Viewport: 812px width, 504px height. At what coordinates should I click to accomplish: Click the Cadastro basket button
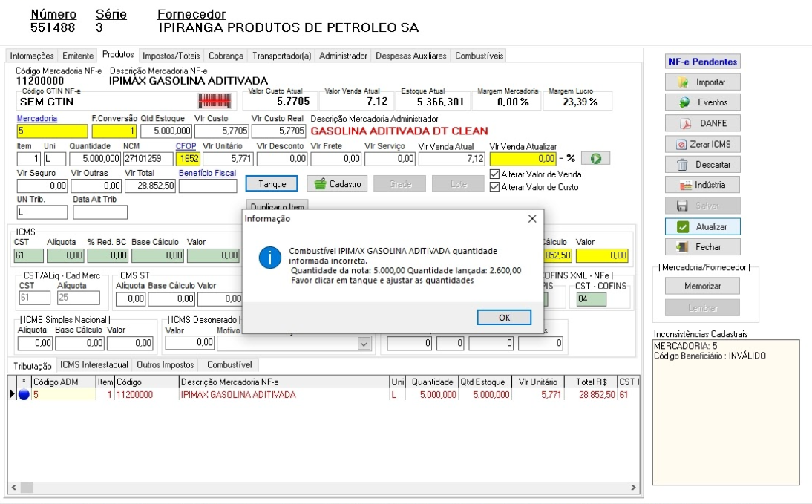[337, 184]
